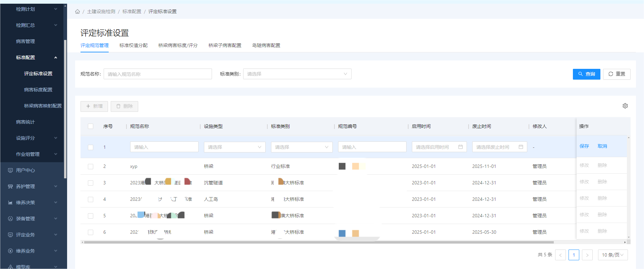Open 桥梁病害映射配置 sidebar item
Screen dimensions: 644x269
point(43,106)
